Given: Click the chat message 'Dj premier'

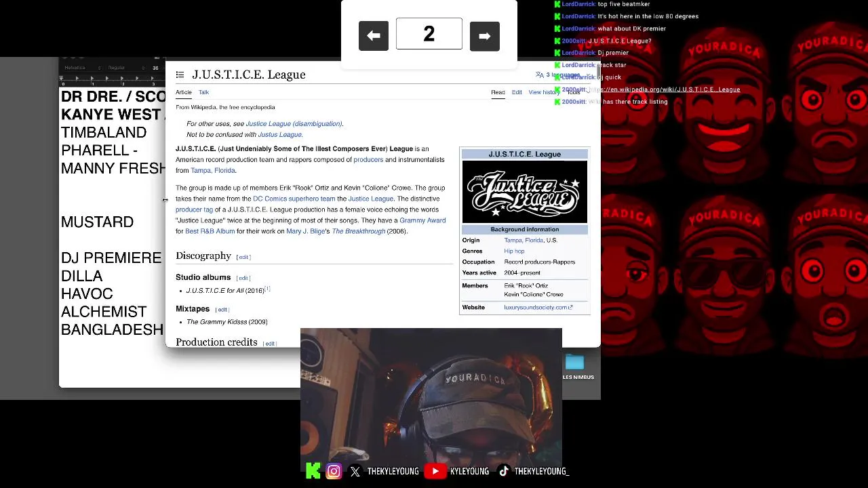Looking at the screenshot, I should [613, 53].
